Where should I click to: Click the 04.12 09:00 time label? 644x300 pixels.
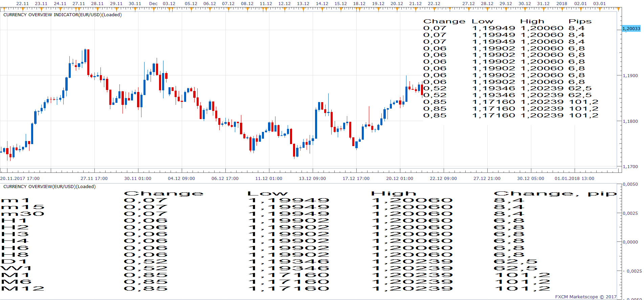point(181,178)
